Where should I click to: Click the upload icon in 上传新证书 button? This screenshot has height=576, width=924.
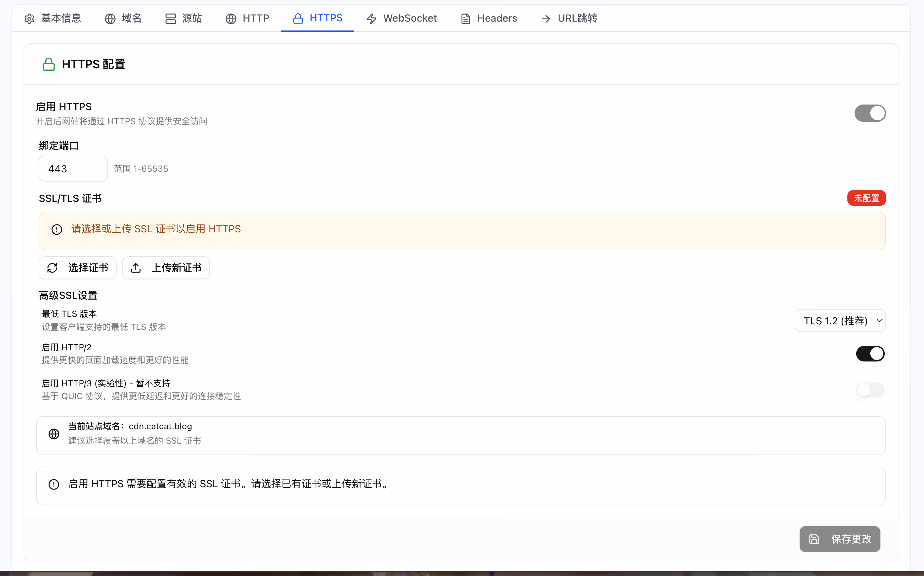click(x=136, y=268)
